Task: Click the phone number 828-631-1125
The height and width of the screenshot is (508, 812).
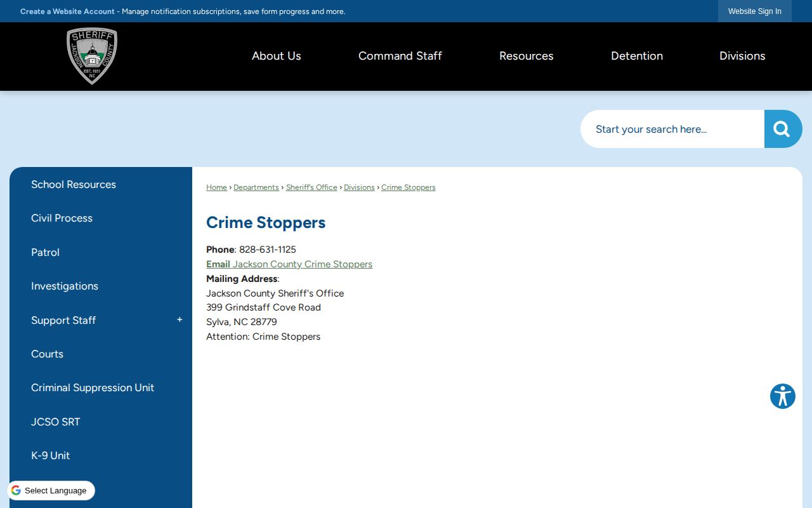Action: [x=268, y=250]
